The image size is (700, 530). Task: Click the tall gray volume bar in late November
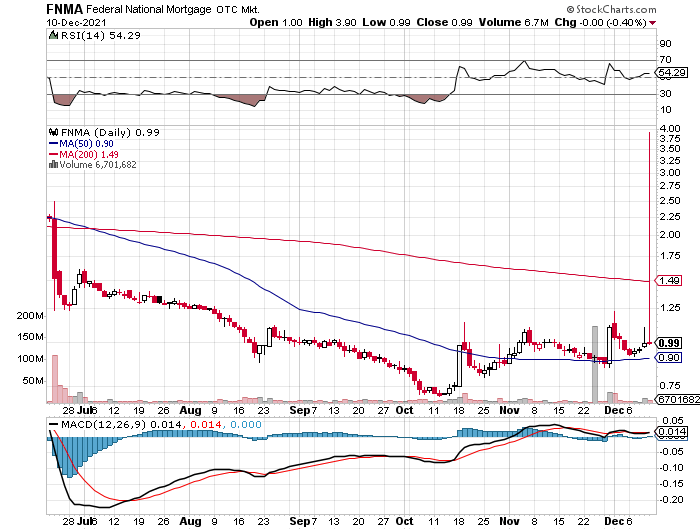[595, 364]
